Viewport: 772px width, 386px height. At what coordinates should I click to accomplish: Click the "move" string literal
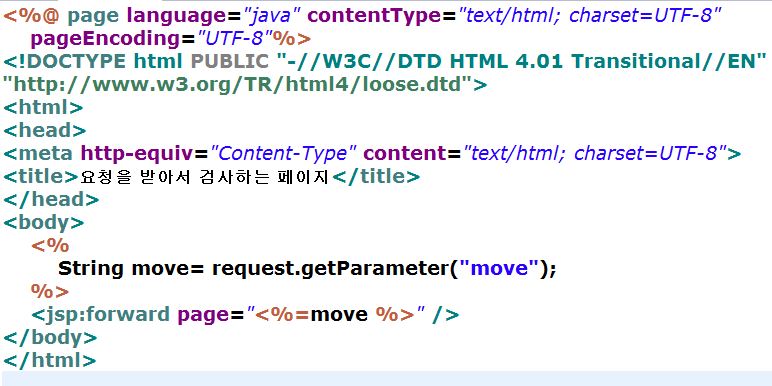[496, 269]
